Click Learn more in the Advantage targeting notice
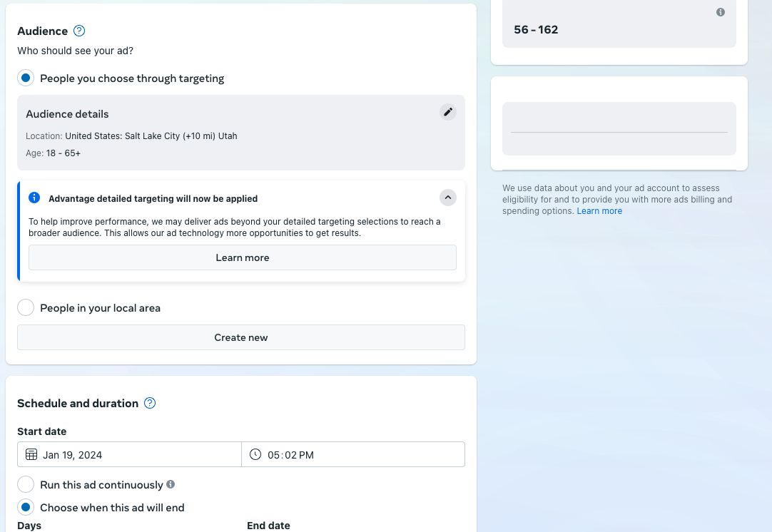The image size is (772, 532). [243, 257]
